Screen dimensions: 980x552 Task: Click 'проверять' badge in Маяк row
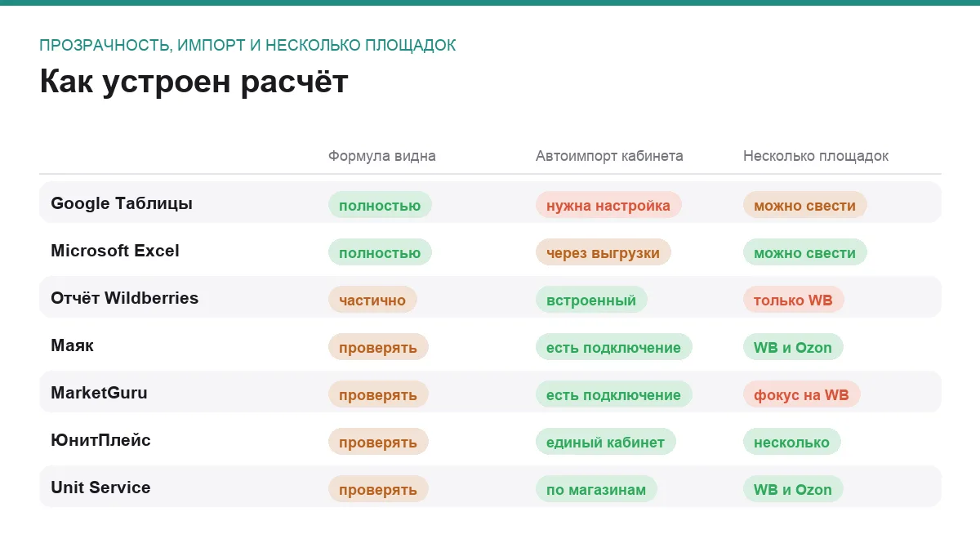378,347
